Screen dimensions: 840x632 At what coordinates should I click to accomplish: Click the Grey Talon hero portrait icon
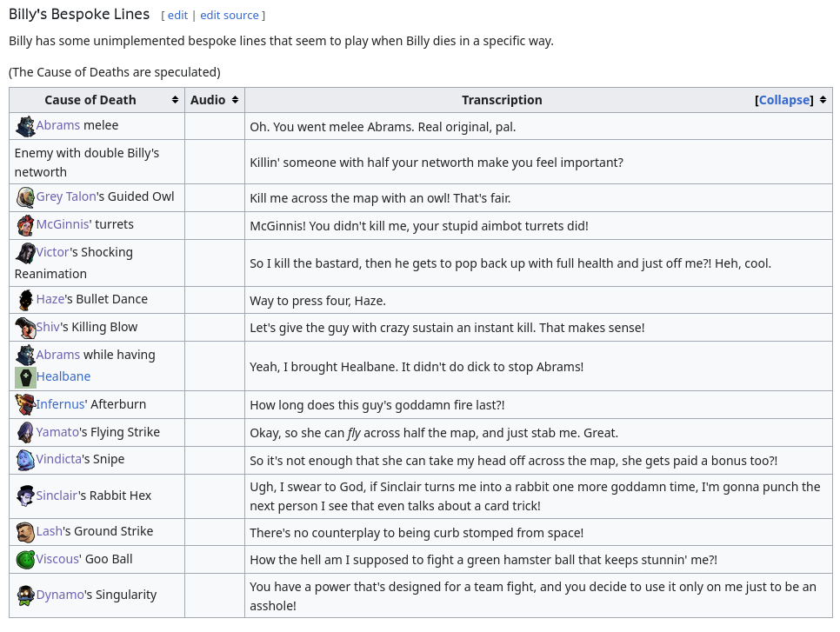pos(25,197)
